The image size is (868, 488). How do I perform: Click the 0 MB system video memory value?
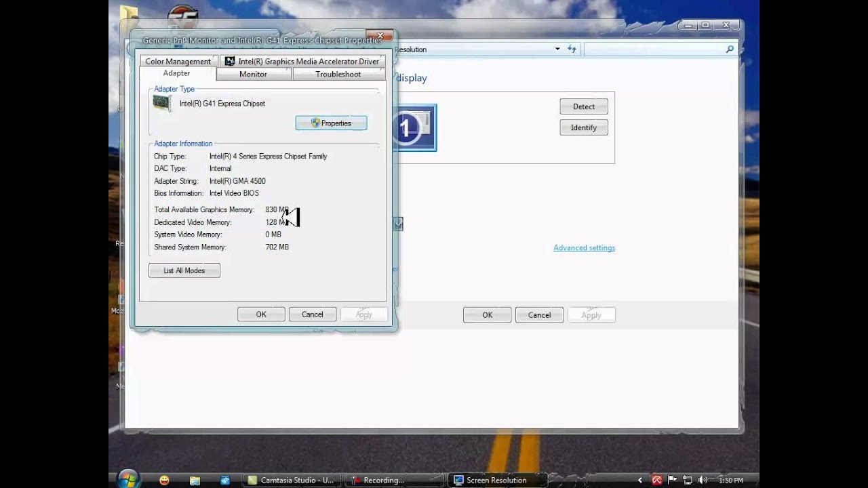click(273, 235)
